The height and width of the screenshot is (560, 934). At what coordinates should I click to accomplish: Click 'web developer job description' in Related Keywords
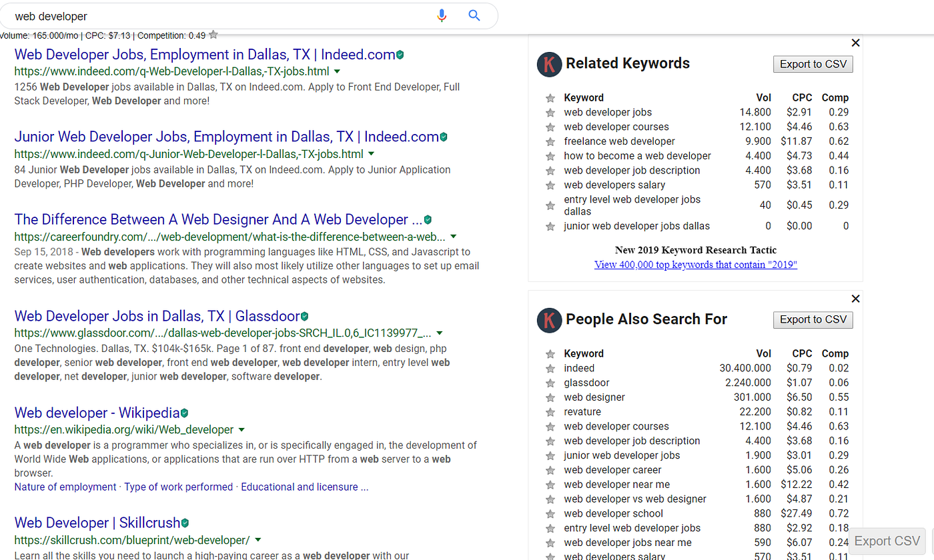pos(632,171)
